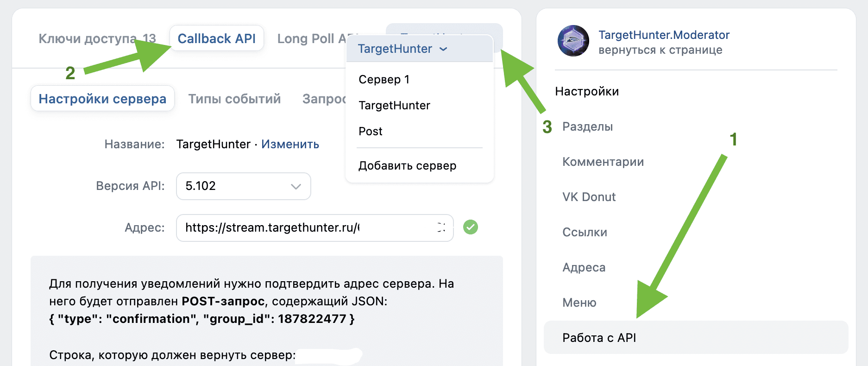Click the green address confirmed checkmark

[470, 227]
